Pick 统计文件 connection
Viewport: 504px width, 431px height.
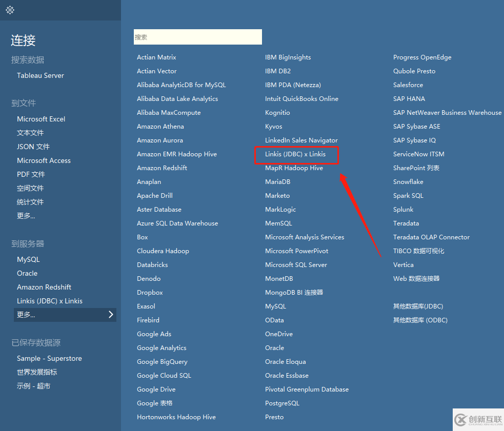click(x=30, y=202)
